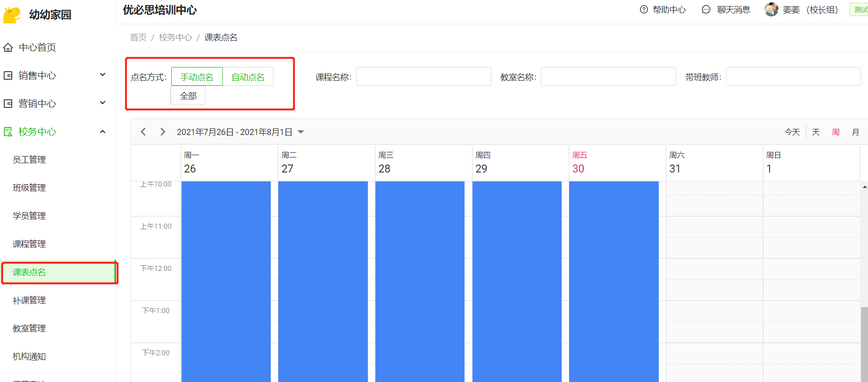This screenshot has width=868, height=382.
Task: Click the 销售中心 sidebar icon
Action: 8,75
